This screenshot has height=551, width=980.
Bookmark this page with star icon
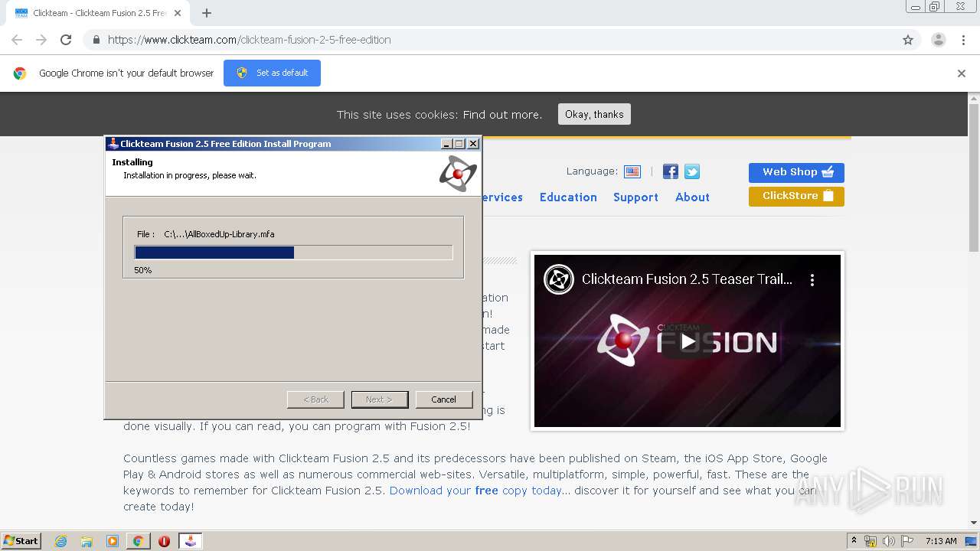tap(908, 40)
